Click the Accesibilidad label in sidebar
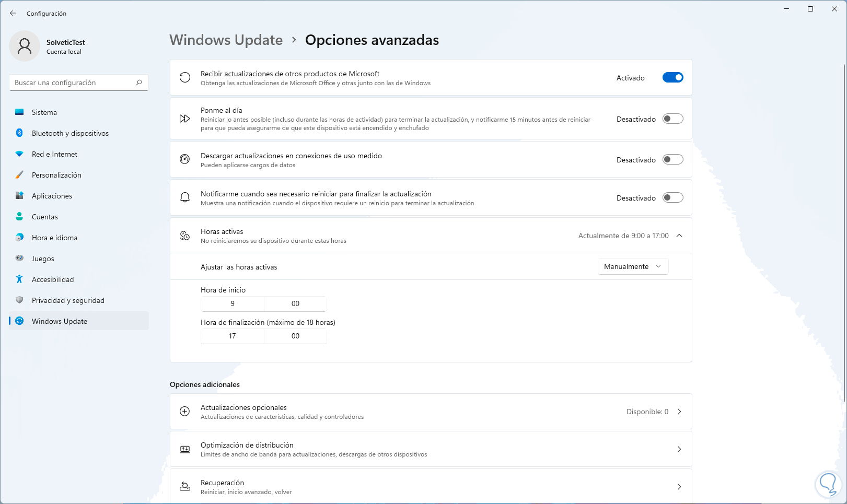Screen dimensions: 847x504 coord(53,279)
